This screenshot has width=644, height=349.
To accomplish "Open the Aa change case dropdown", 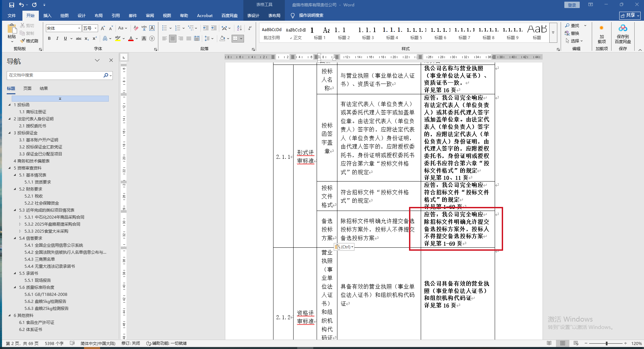I will pyautogui.click(x=123, y=28).
